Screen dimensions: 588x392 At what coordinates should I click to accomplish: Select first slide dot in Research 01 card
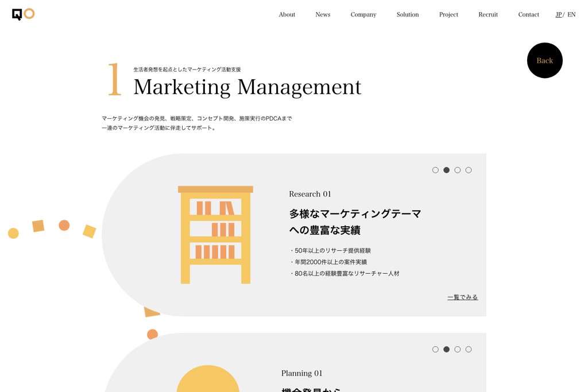coord(435,170)
